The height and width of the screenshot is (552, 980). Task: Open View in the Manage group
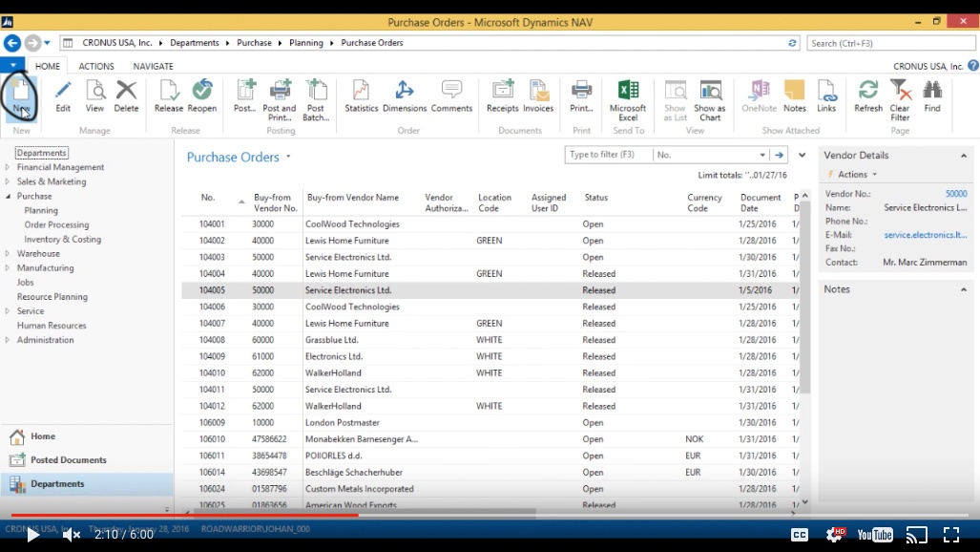point(95,96)
